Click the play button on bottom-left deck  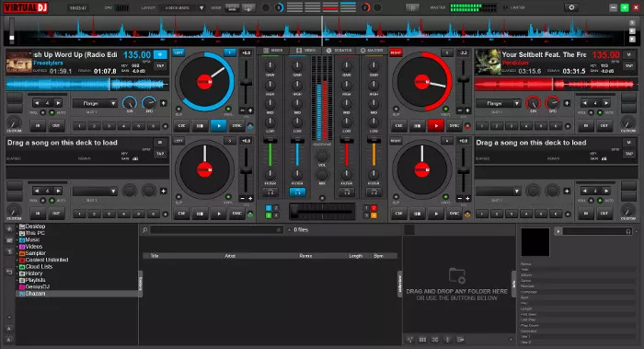pyautogui.click(x=219, y=214)
